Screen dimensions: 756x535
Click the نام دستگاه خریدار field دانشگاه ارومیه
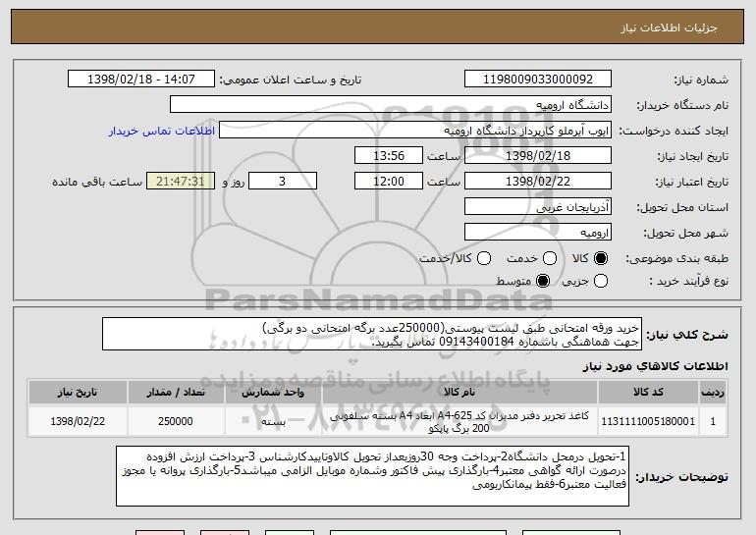[391, 105]
